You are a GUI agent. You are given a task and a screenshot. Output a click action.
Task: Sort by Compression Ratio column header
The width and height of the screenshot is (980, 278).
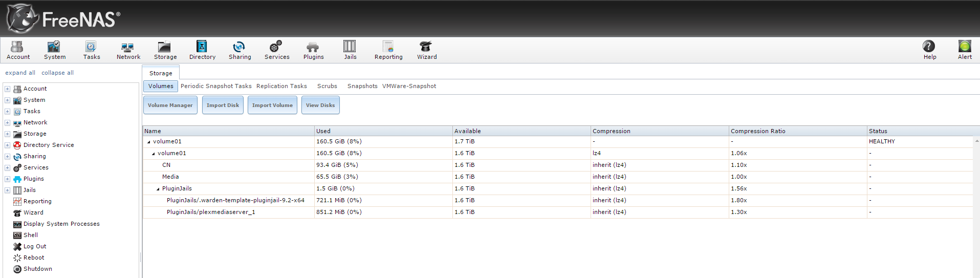[x=798, y=131]
